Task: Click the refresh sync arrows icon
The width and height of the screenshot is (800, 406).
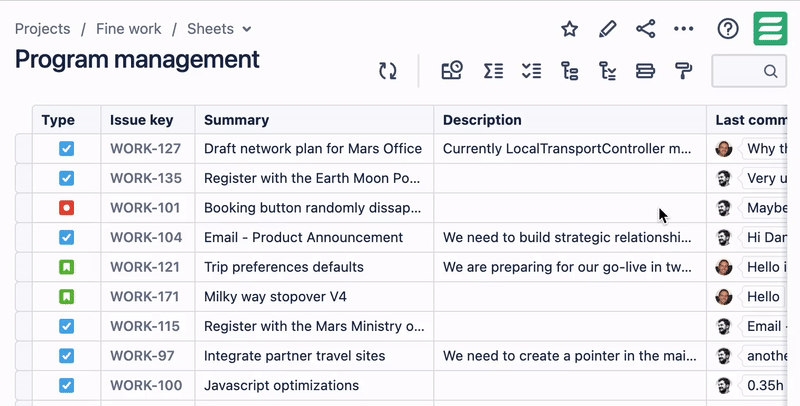Action: pos(388,71)
